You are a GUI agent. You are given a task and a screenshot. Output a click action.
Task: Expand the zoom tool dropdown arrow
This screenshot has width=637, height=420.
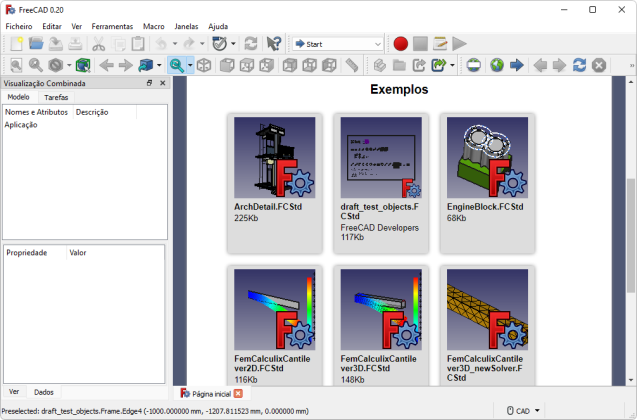click(190, 65)
